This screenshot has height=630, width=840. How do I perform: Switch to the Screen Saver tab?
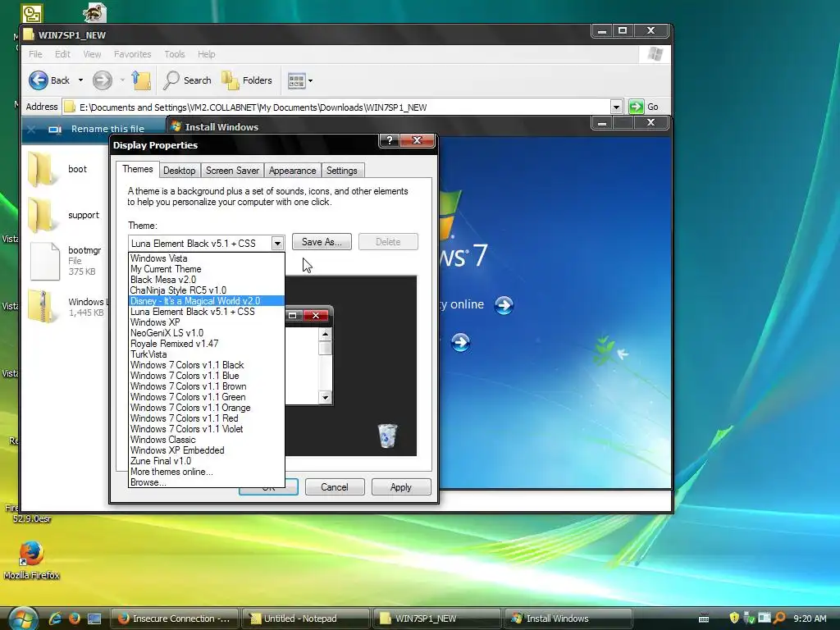[232, 171]
